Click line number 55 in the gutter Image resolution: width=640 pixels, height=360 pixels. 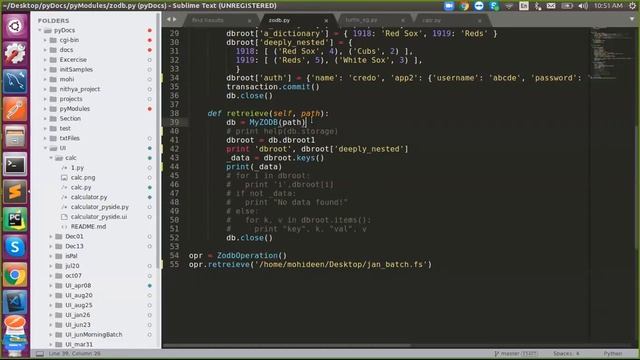pyautogui.click(x=174, y=264)
